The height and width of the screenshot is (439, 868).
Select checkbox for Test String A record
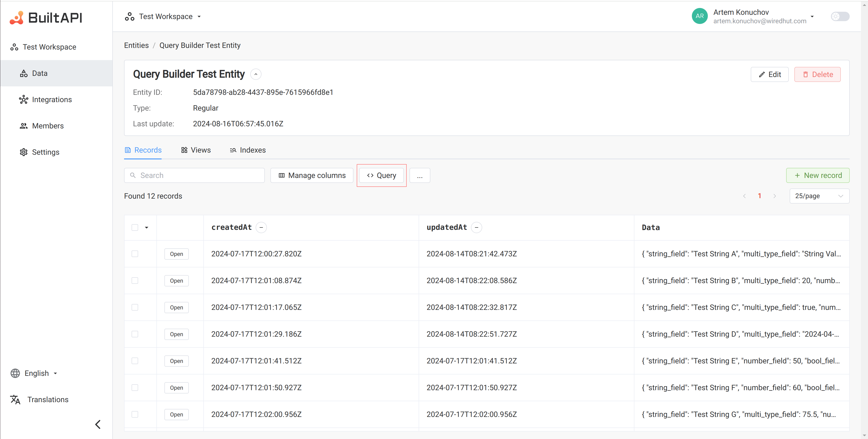coord(135,254)
